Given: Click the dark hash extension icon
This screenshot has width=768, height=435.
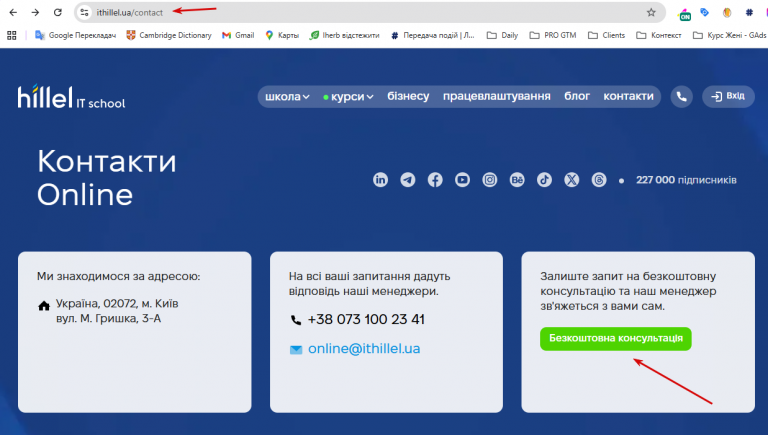Looking at the screenshot, I should pos(749,12).
